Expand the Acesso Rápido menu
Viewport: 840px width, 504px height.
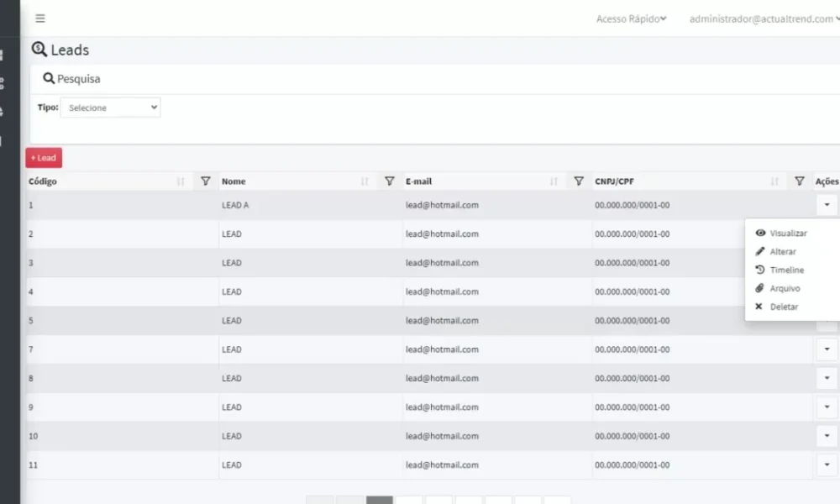coord(631,18)
